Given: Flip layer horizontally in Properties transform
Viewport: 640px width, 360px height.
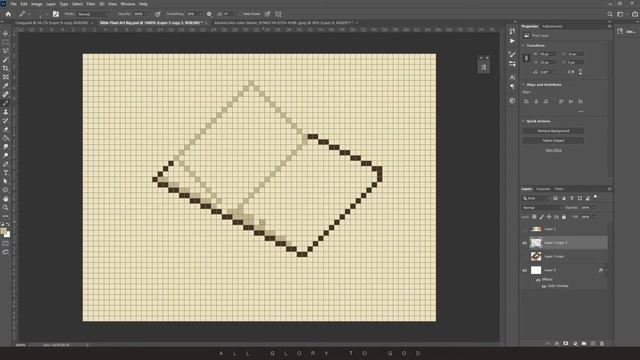Looking at the screenshot, I should click(572, 72).
